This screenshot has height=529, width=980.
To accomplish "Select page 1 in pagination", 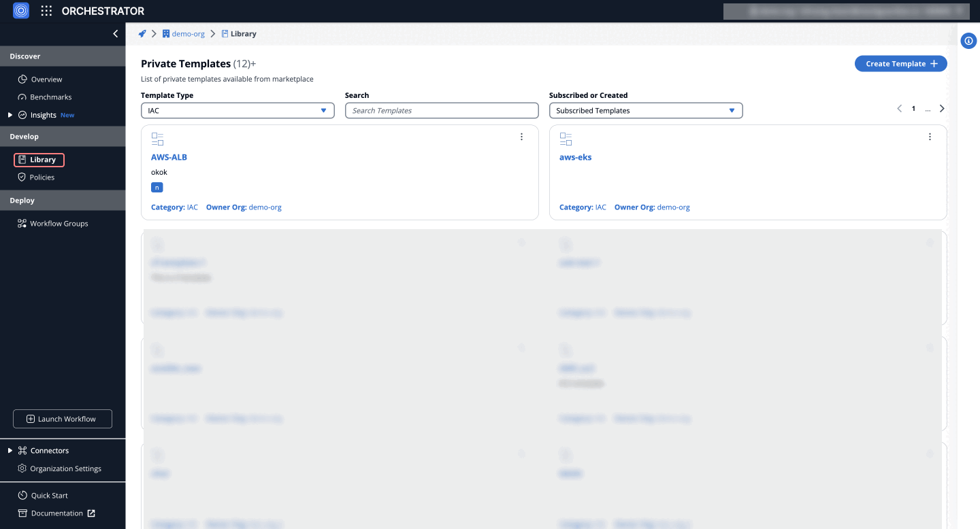I will tap(913, 109).
